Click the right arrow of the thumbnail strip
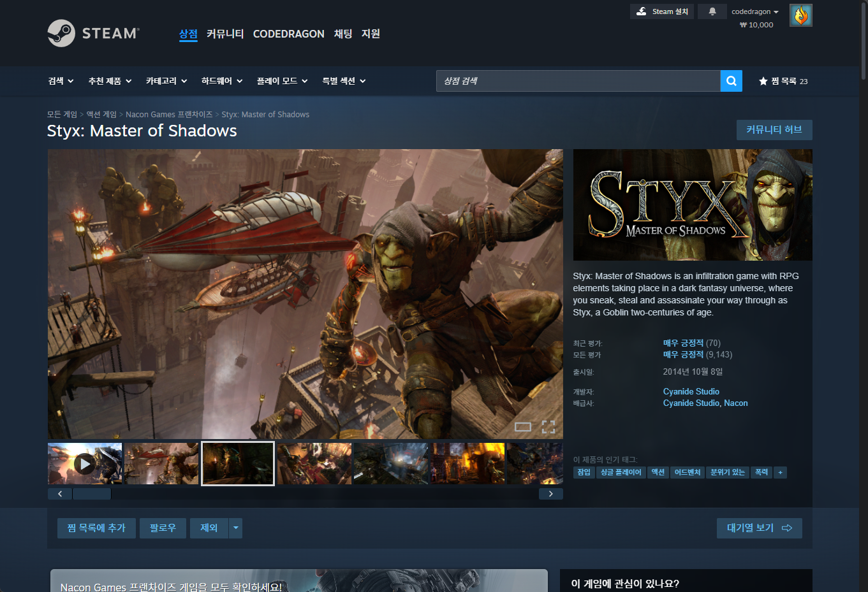868x592 pixels. coord(551,494)
